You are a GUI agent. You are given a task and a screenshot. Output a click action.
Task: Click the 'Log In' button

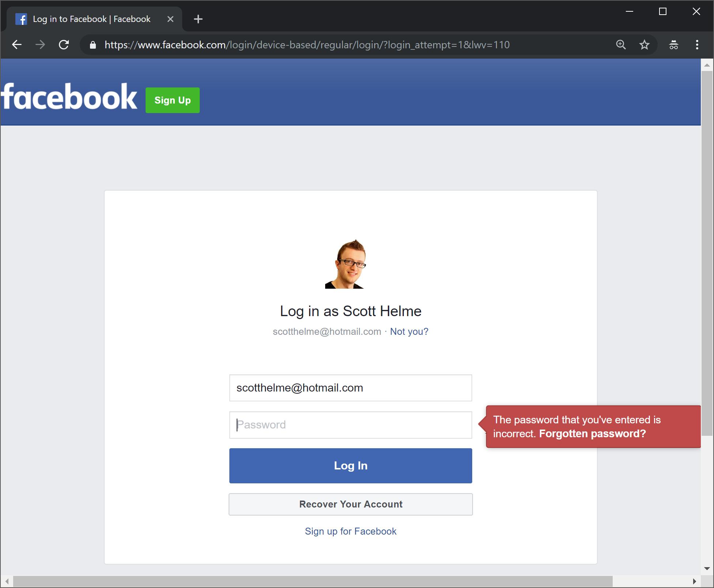coord(351,465)
